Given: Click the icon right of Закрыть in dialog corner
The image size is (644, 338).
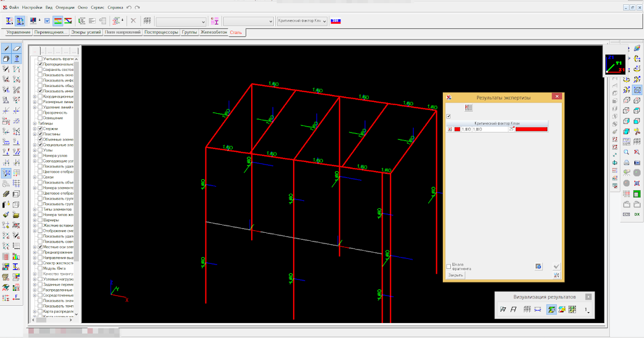Looking at the screenshot, I should click(x=557, y=275).
